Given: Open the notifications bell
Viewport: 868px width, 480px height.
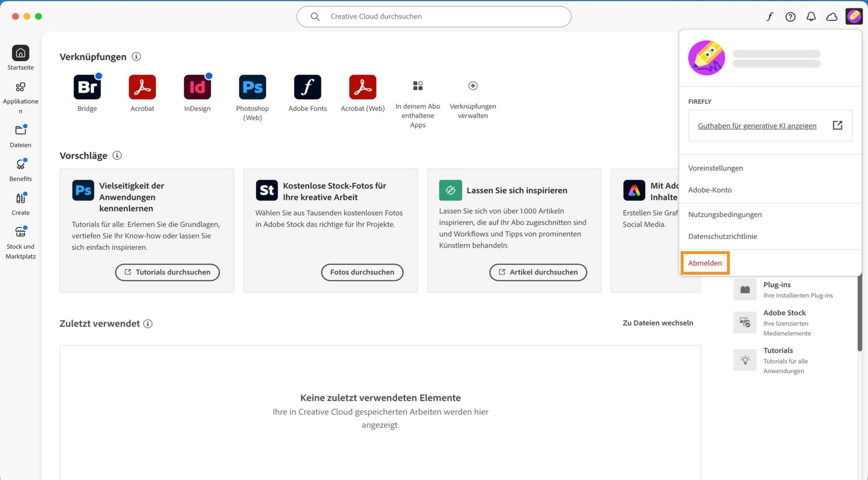Looking at the screenshot, I should 811,17.
